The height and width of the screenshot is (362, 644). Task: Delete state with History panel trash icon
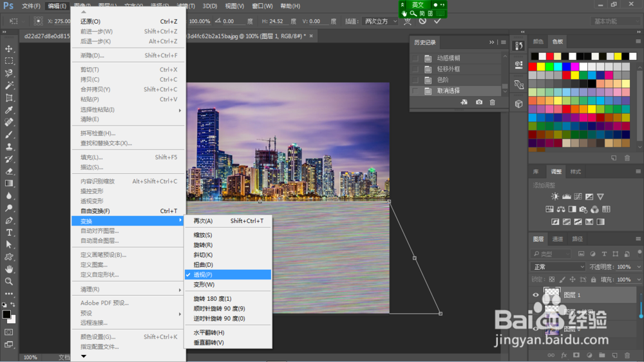click(493, 102)
